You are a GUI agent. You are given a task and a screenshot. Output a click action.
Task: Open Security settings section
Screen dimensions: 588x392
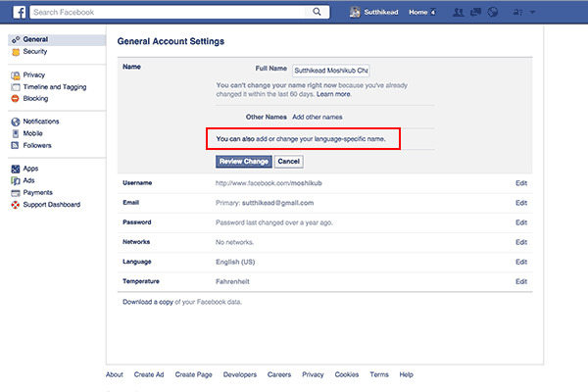35,51
